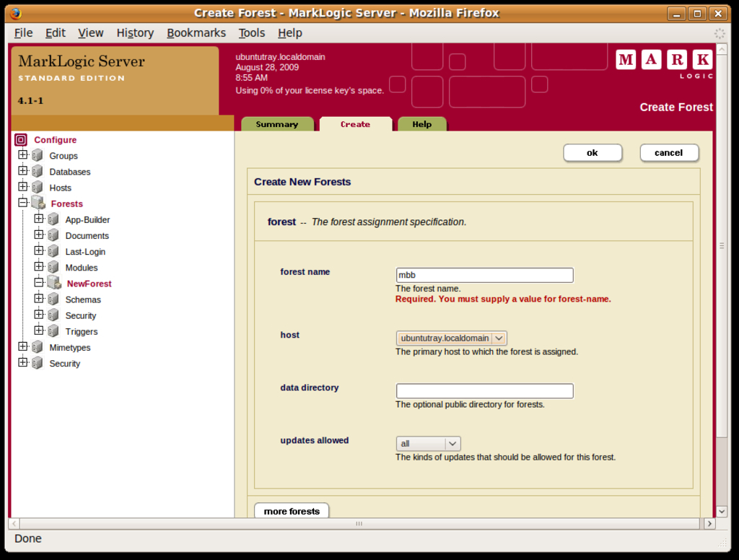Expand the Triggers forest node

tap(39, 331)
